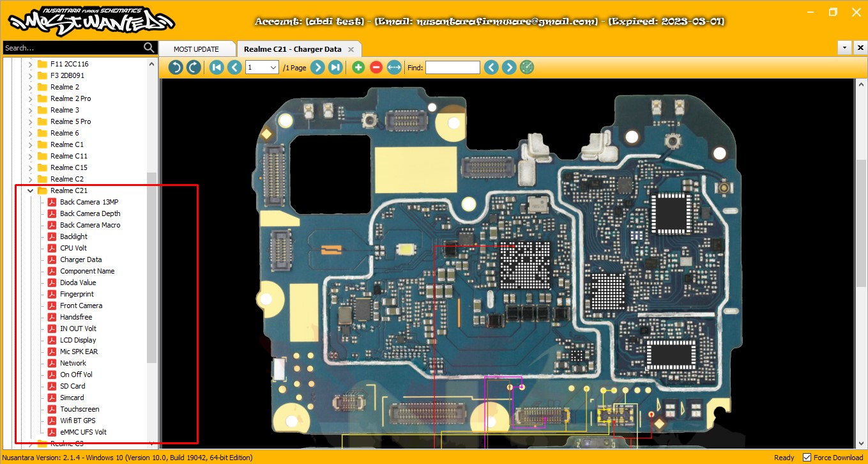Open the Back Camera Depth document
This screenshot has width=868, height=464.
90,213
